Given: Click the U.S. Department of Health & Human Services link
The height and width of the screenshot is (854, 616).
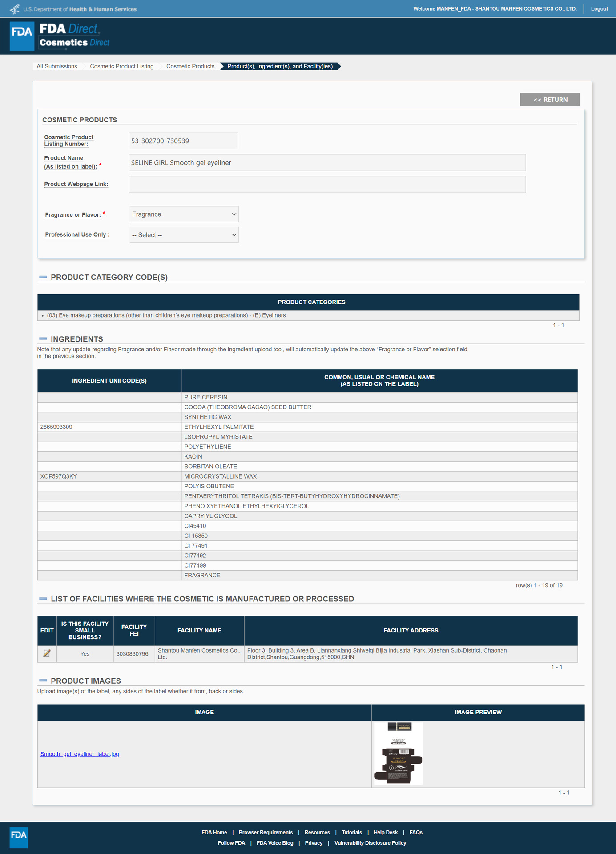Looking at the screenshot, I should click(x=80, y=9).
